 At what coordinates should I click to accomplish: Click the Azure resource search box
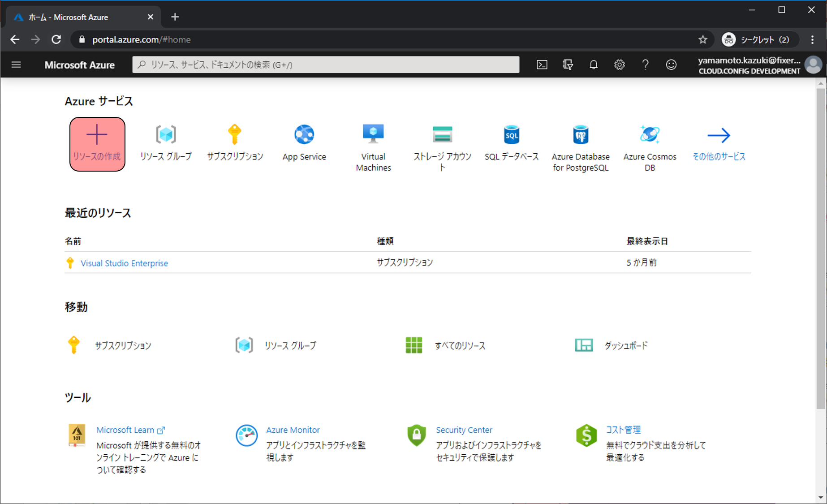(326, 65)
